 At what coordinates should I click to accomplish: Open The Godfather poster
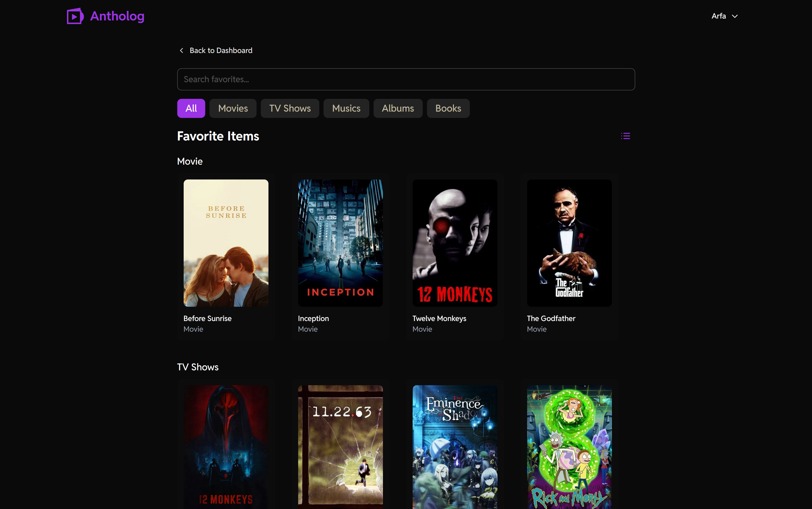click(569, 243)
